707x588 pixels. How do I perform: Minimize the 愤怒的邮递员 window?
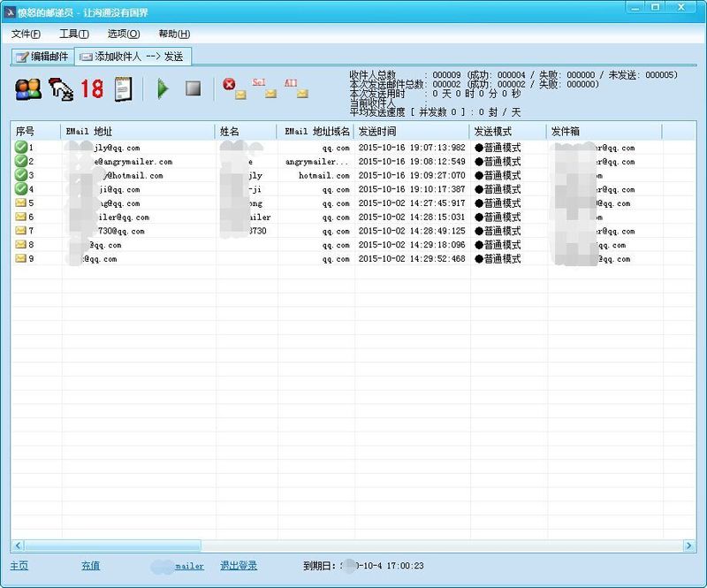click(635, 7)
